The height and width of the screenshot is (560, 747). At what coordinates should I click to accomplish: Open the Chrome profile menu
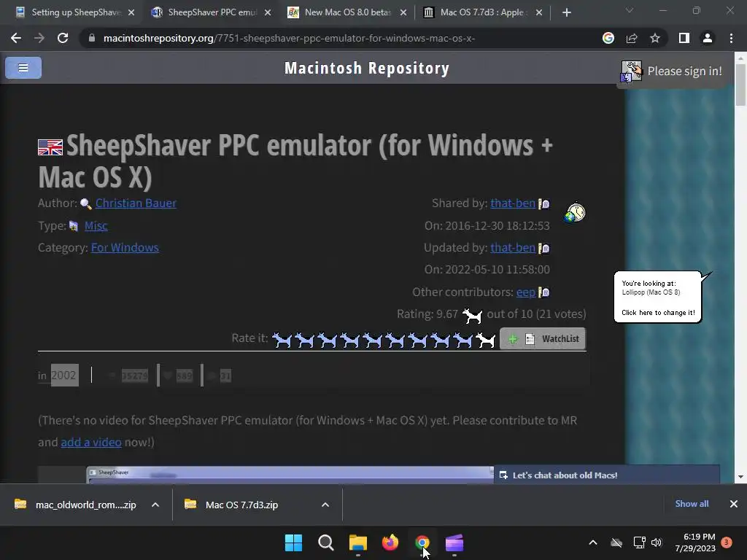pyautogui.click(x=708, y=38)
